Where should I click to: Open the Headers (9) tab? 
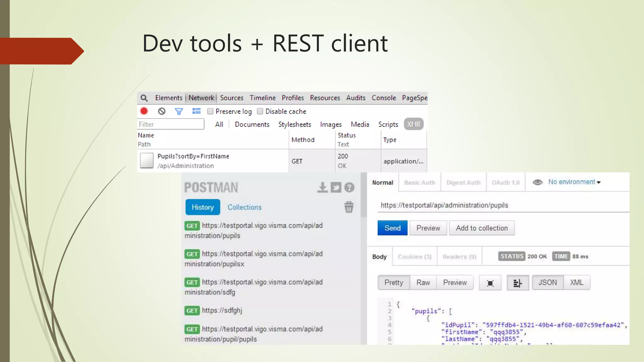459,257
